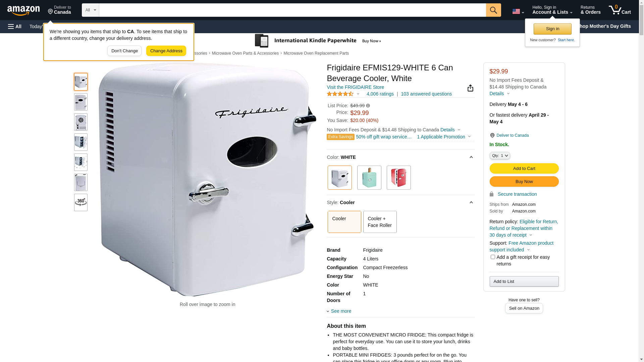Select the Cooler + Face Roller style
This screenshot has width=644, height=362.
pos(380,222)
